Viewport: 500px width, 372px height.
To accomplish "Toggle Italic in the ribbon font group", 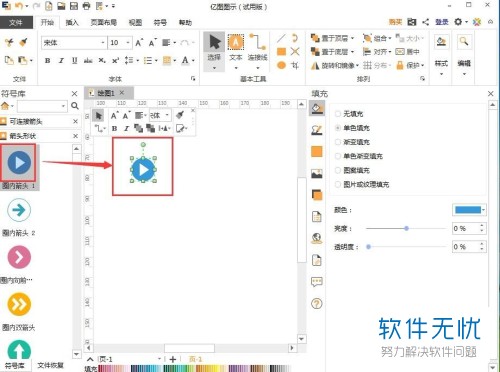I will [61, 61].
